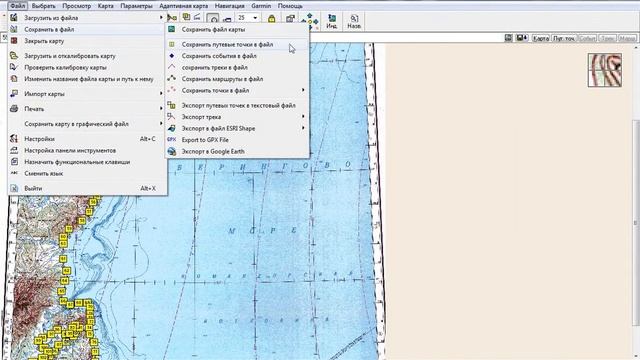640x360 pixels.
Task: Choose Выйти text entry
Action: pyautogui.click(x=33, y=188)
